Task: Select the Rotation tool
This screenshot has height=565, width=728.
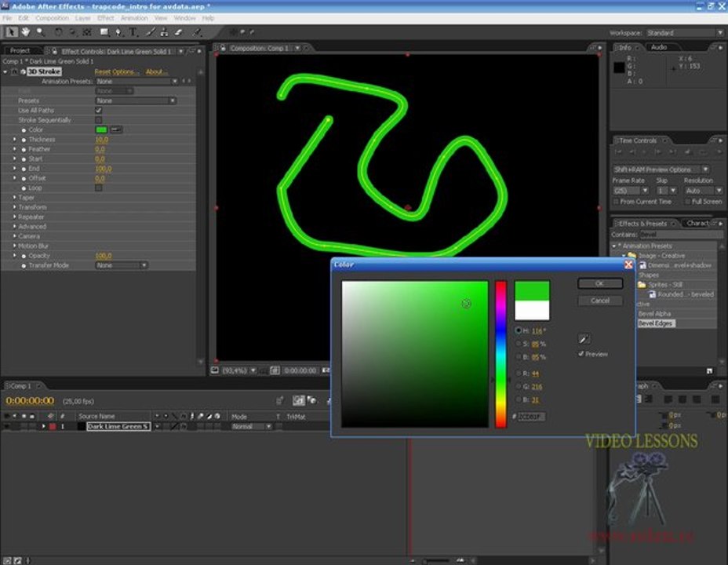Action: pyautogui.click(x=58, y=32)
